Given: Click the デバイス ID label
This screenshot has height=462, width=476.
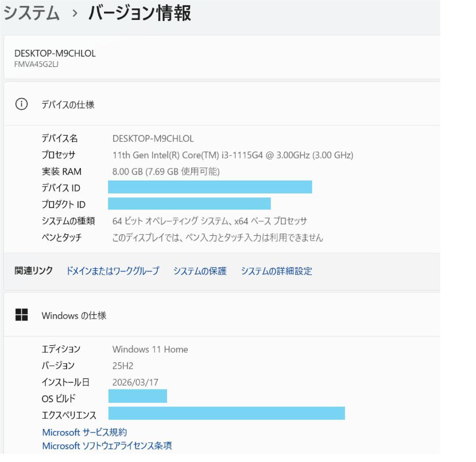Looking at the screenshot, I should point(61,188).
